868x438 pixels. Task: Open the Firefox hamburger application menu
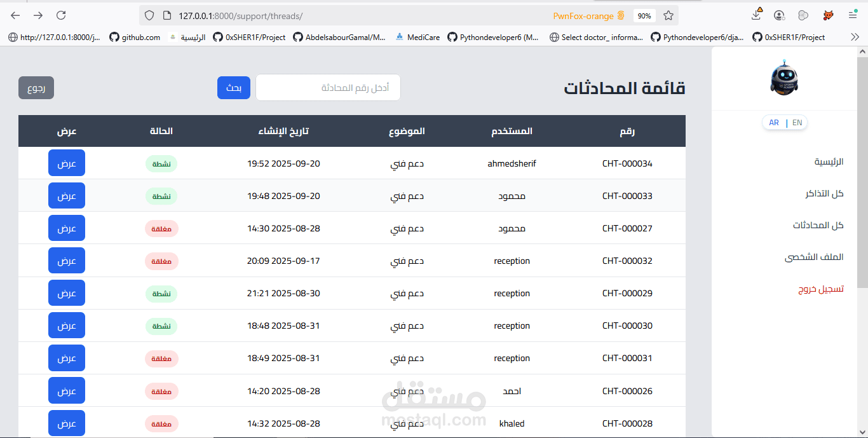[x=853, y=15]
